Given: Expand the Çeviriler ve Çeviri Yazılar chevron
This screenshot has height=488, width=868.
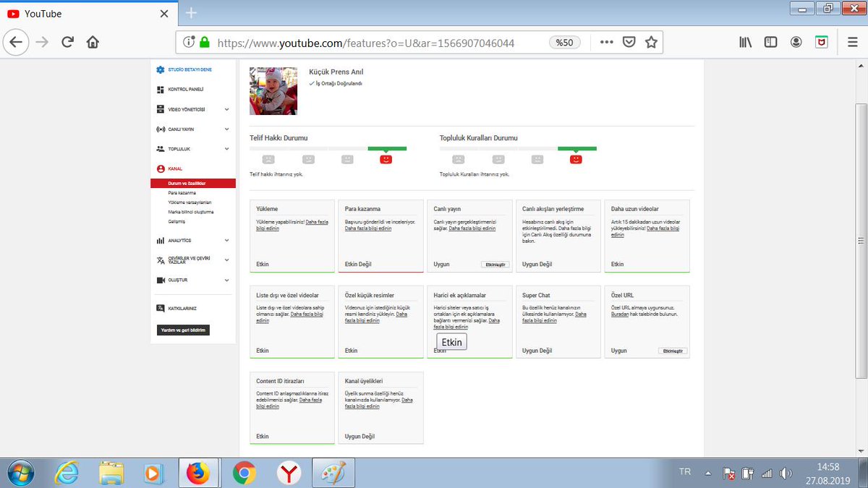Looking at the screenshot, I should [x=226, y=260].
